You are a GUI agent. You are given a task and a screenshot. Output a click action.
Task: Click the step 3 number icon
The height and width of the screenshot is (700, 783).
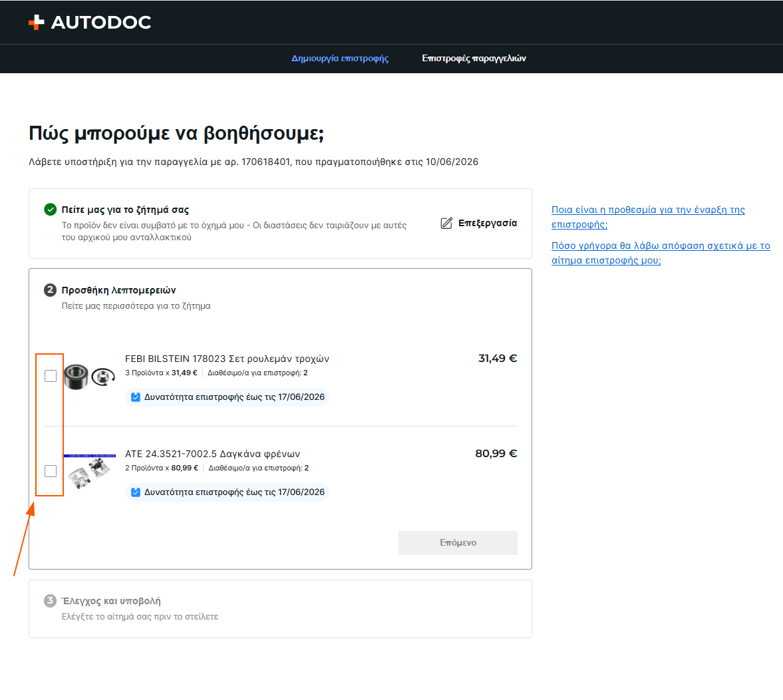tap(50, 601)
